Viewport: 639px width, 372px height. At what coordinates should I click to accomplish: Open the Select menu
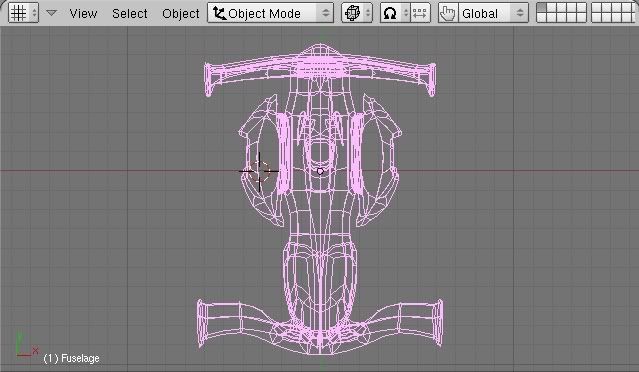pyautogui.click(x=130, y=13)
